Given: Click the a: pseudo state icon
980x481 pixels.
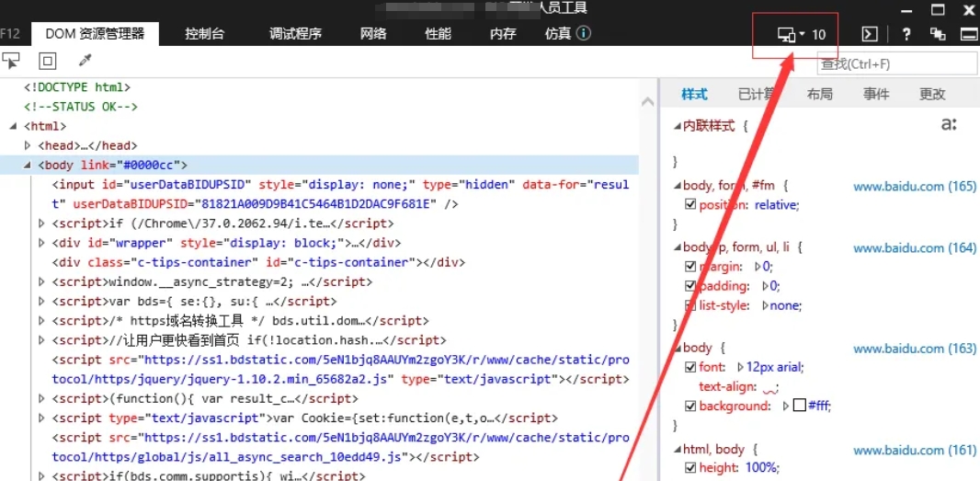Looking at the screenshot, I should tap(948, 125).
